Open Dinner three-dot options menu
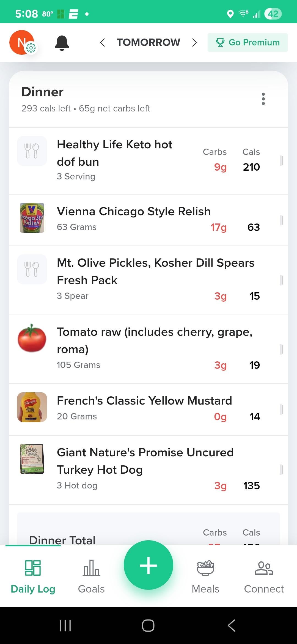This screenshot has width=297, height=644. pyautogui.click(x=263, y=99)
